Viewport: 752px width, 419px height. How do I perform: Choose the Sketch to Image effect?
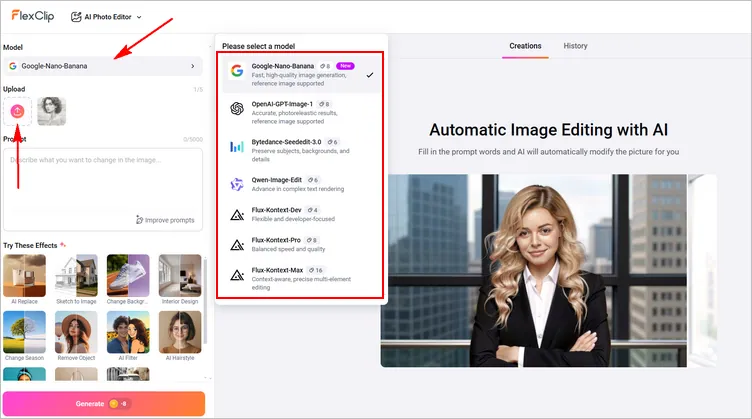76,279
